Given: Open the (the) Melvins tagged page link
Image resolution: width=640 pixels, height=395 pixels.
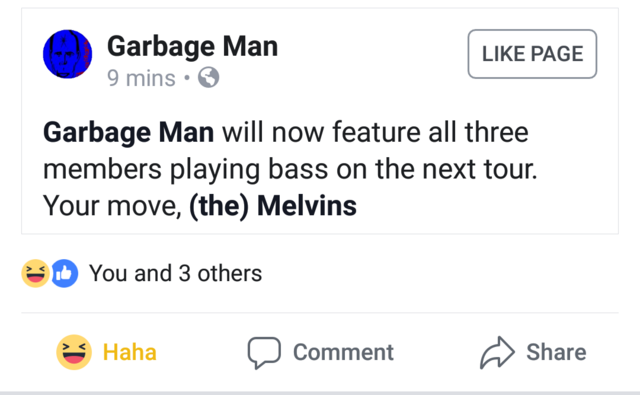Looking at the screenshot, I should click(x=273, y=206).
